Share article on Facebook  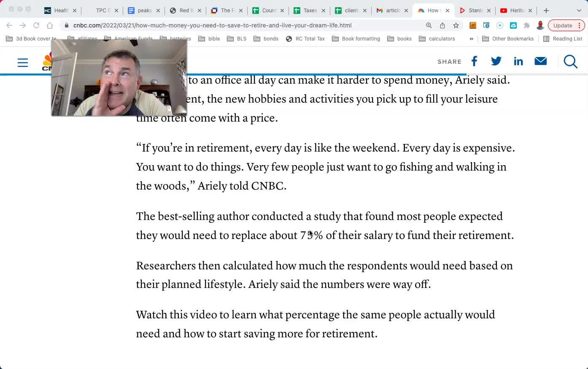(x=474, y=61)
